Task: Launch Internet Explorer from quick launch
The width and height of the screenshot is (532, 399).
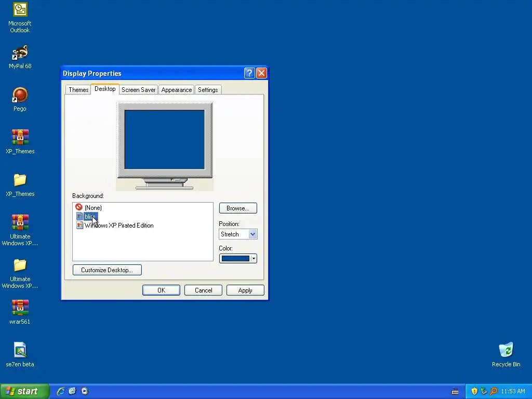Action: click(x=61, y=391)
